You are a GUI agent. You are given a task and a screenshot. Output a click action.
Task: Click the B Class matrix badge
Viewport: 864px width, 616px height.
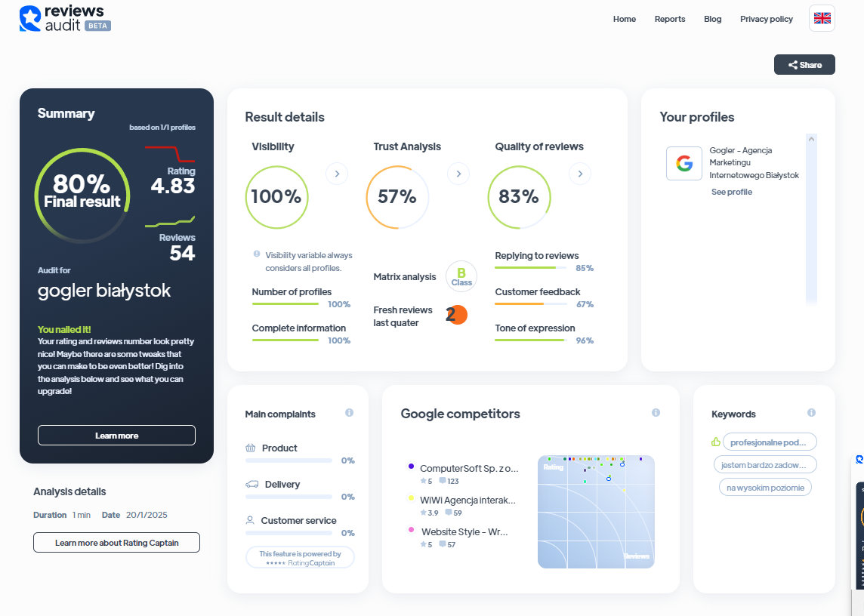tap(461, 276)
